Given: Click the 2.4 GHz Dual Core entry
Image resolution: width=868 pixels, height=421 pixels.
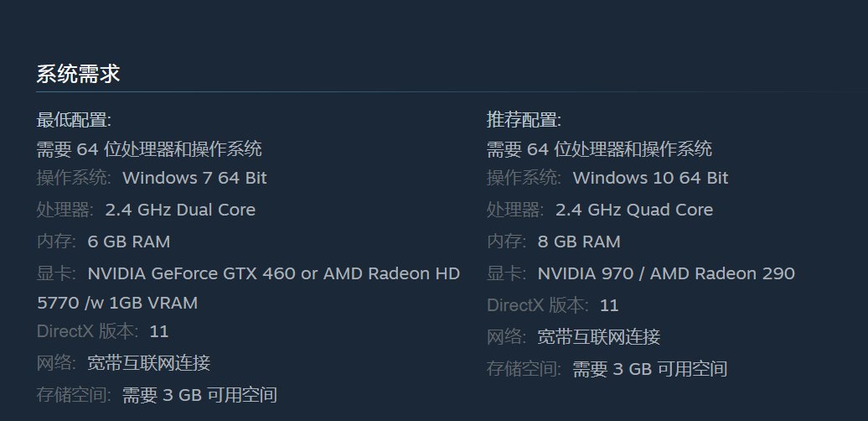Looking at the screenshot, I should (x=180, y=210).
